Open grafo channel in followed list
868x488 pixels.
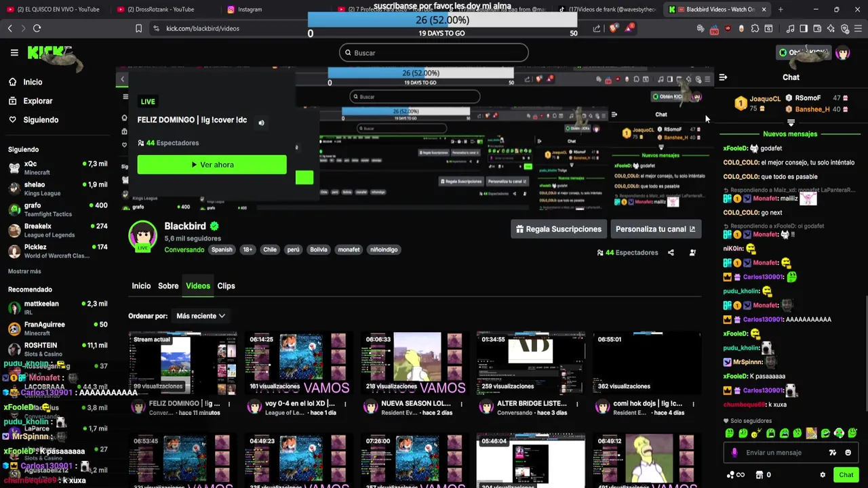(58, 209)
